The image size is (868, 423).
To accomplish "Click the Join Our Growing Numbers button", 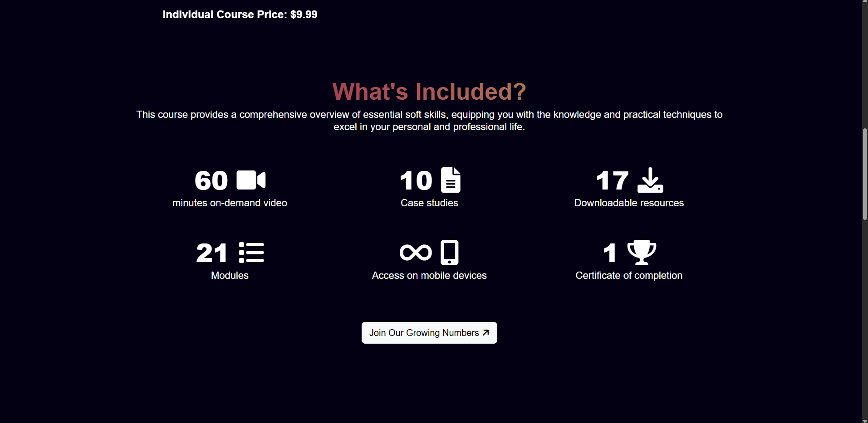I will coord(429,333).
